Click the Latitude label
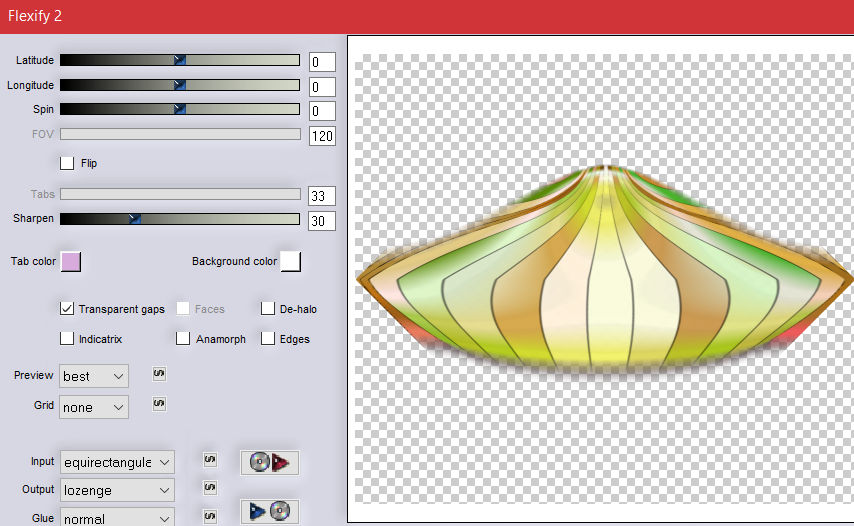Image resolution: width=854 pixels, height=526 pixels. pyautogui.click(x=35, y=60)
